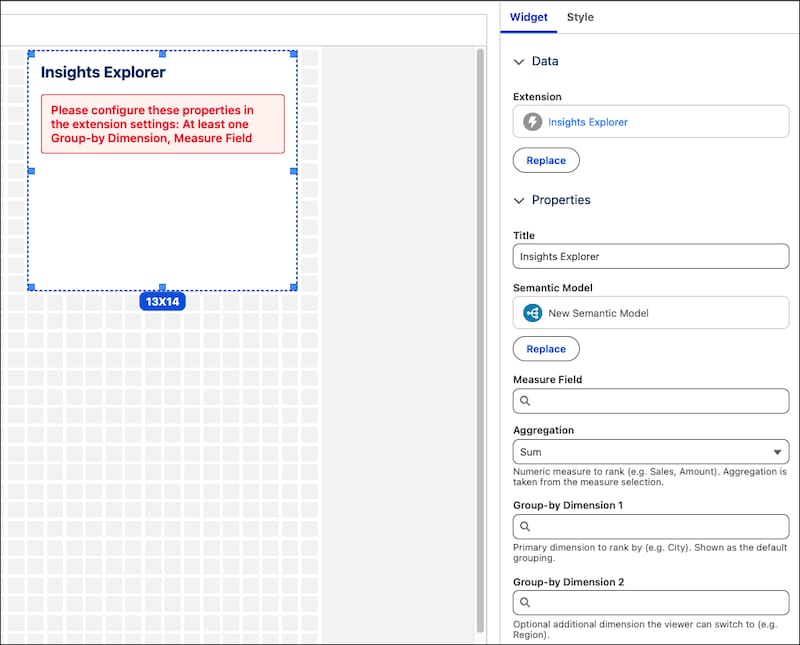This screenshot has width=800, height=645.
Task: Click the Insights Explorer lightning extension icon
Action: [x=532, y=122]
